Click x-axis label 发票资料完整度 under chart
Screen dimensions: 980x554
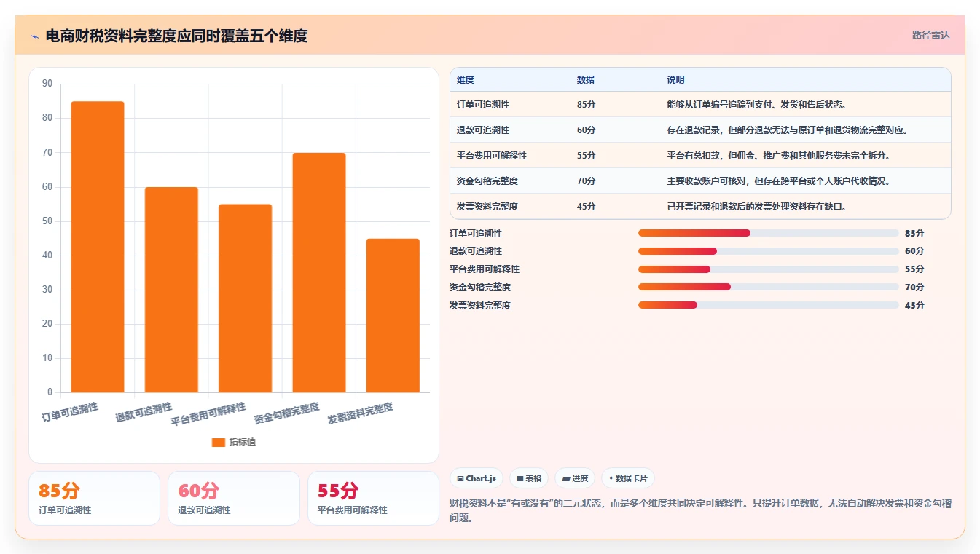coord(361,413)
